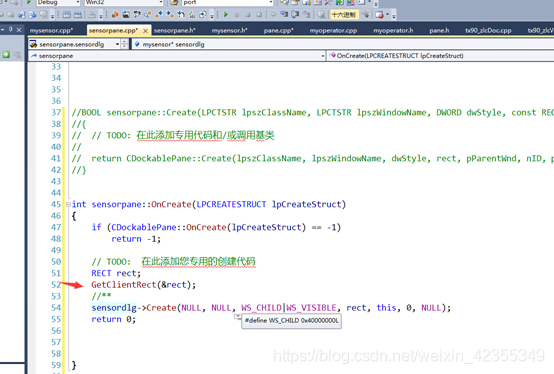Click the red and green ball toolbar icon
This screenshot has width=554, height=374.
coord(115,14)
